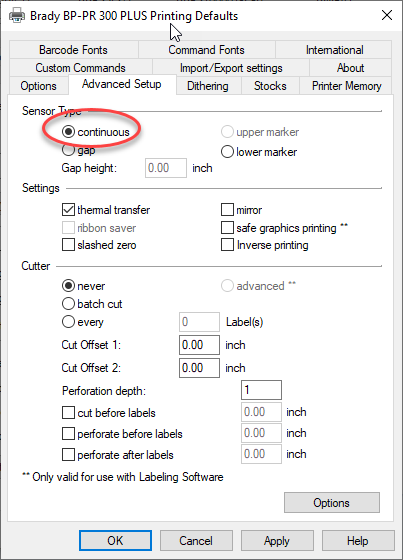Click the Settings group label
This screenshot has width=403, height=560.
[41, 188]
